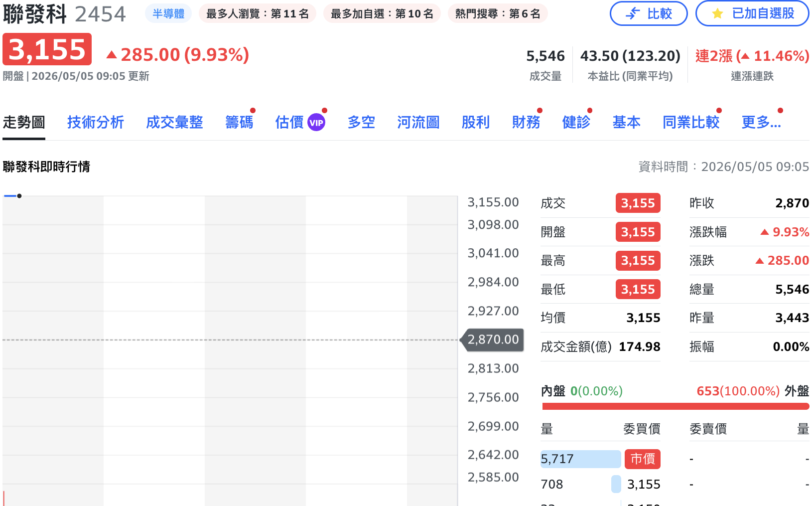Click the 連2漲 11.46% streak text

(x=752, y=56)
